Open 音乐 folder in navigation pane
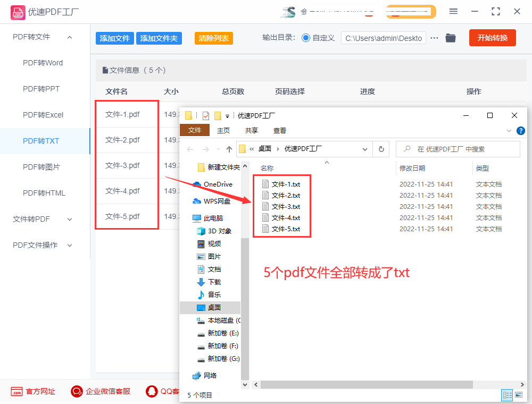The height and width of the screenshot is (404, 532). 209,295
